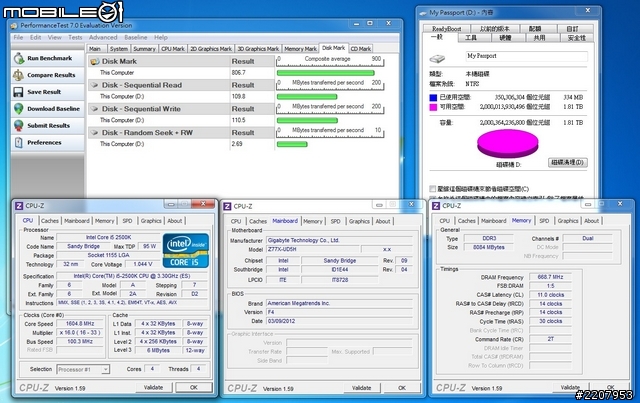Click the Sequential Write result 110.5
Viewport: 640px width, 403px height.
[x=238, y=120]
